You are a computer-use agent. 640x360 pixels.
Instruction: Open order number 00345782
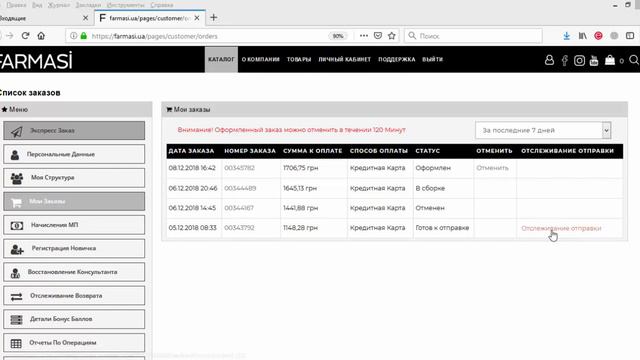(x=239, y=168)
